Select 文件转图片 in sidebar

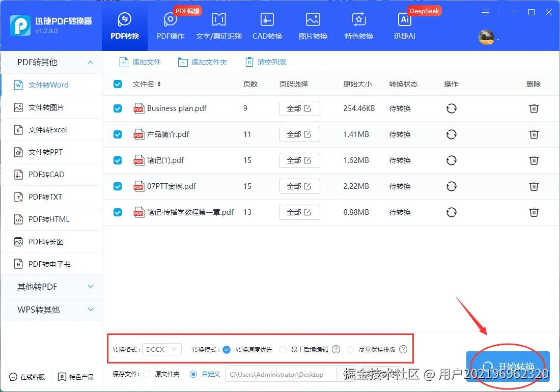click(x=51, y=107)
